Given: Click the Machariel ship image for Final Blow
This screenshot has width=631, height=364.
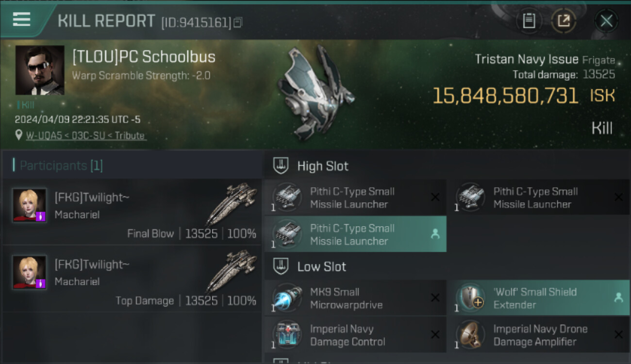Looking at the screenshot, I should tap(232, 203).
